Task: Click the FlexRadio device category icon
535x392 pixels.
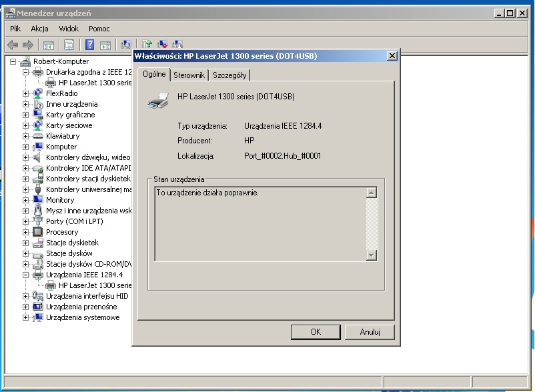Action: click(x=38, y=93)
